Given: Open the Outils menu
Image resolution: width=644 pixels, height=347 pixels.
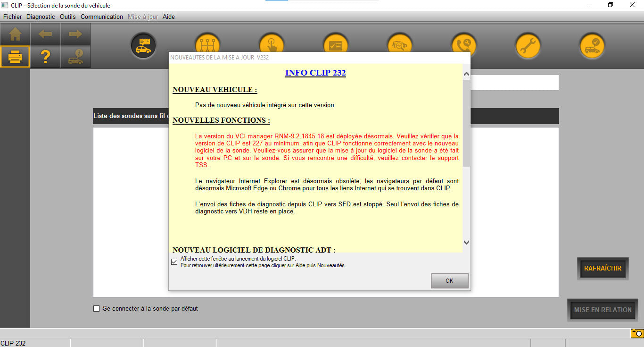Looking at the screenshot, I should coord(67,17).
